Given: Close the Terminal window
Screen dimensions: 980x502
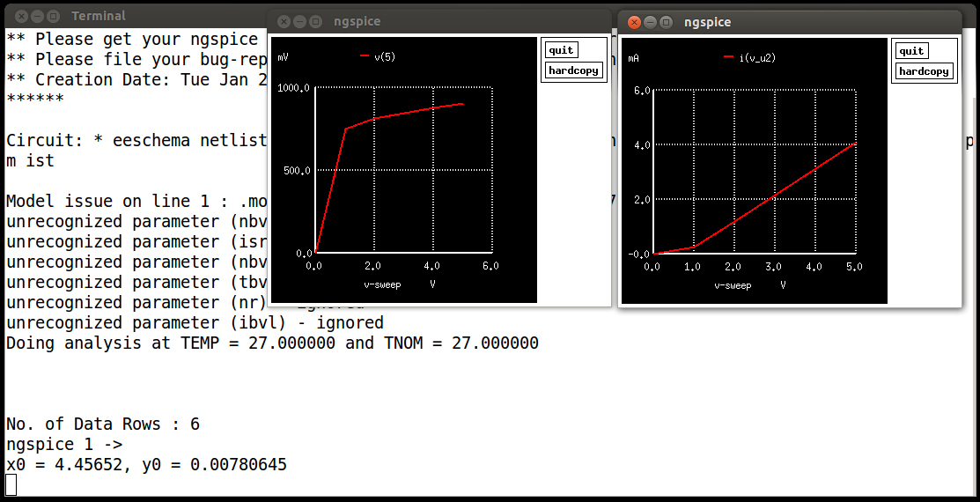Looking at the screenshot, I should [x=21, y=16].
